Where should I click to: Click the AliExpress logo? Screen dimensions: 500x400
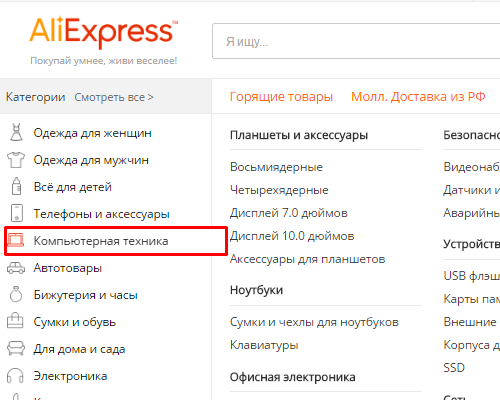pos(103,32)
